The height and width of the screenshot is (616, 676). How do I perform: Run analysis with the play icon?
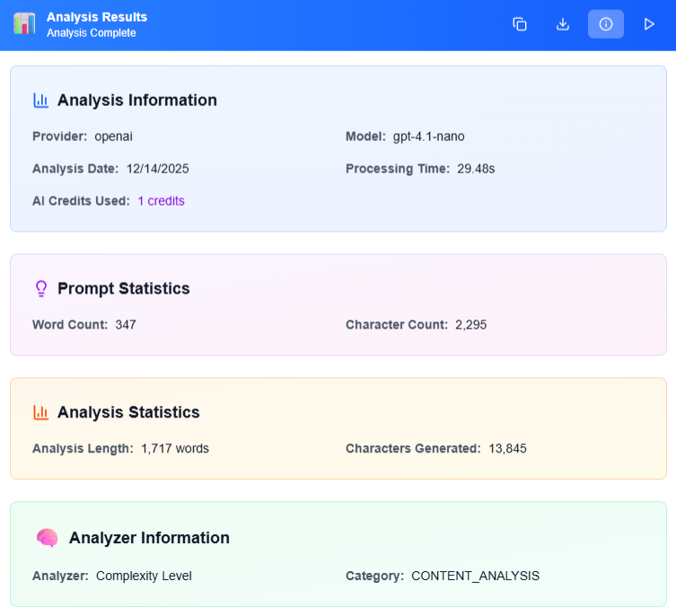coord(649,24)
